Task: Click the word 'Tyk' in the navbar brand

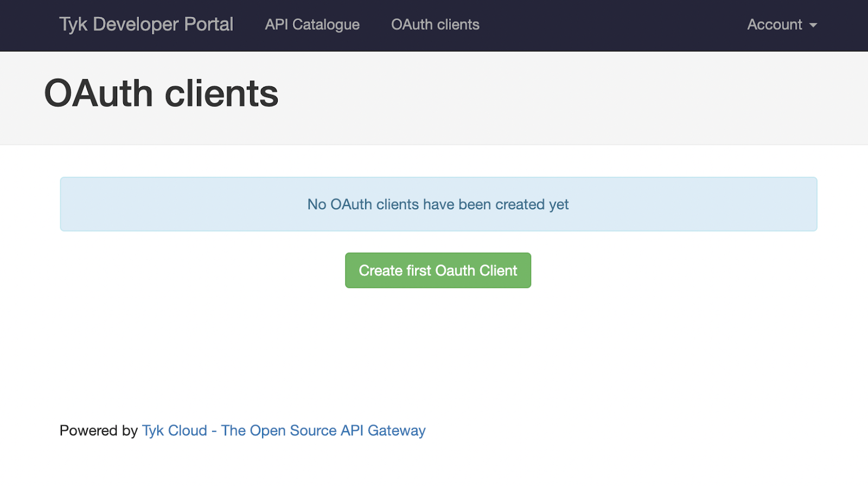Action: [x=73, y=24]
